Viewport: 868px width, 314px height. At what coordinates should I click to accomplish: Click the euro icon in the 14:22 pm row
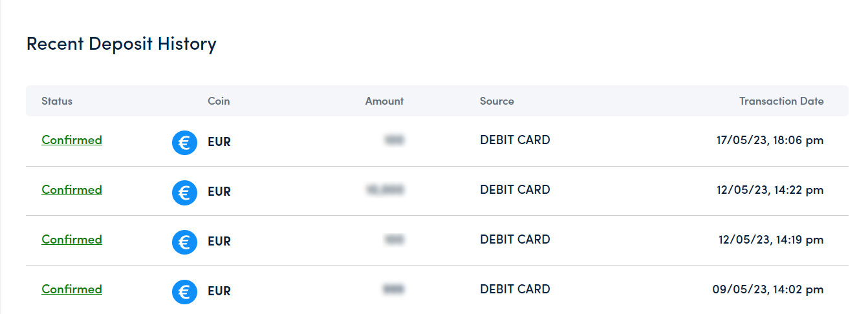[x=184, y=192]
